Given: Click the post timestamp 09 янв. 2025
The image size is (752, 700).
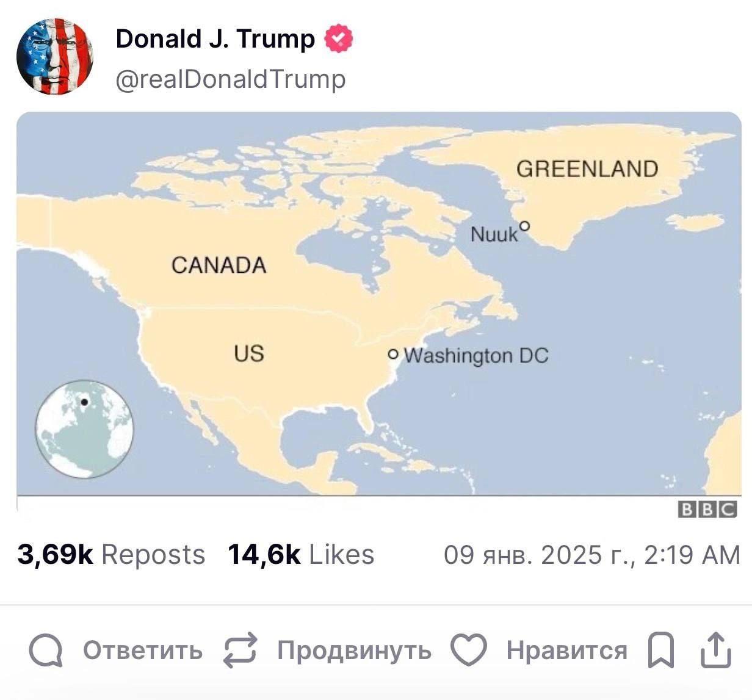Looking at the screenshot, I should coord(591,555).
